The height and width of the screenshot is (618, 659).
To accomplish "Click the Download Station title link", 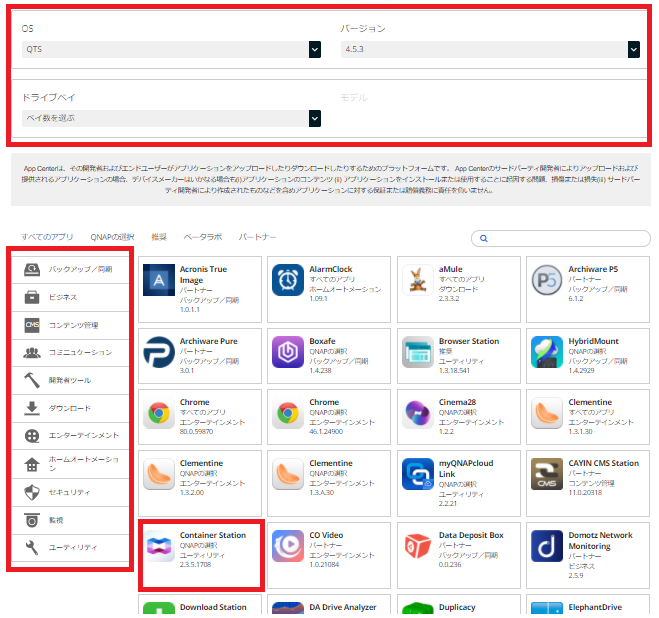I will pos(213,607).
